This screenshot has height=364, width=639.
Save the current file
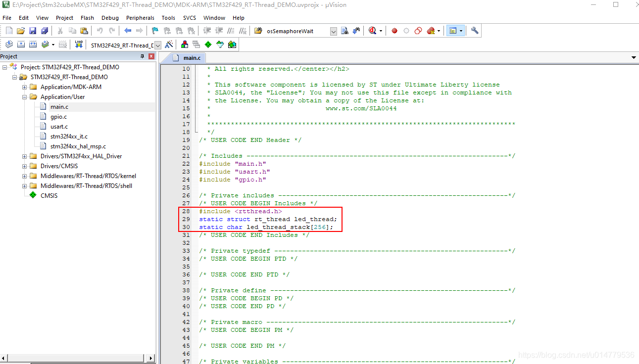[x=33, y=31]
